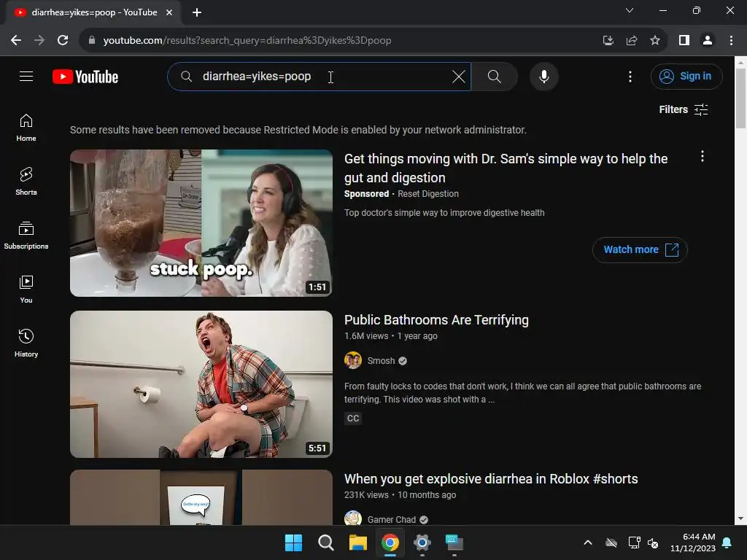Viewport: 747px width, 560px height.
Task: Open Subscriptions in the sidebar
Action: tap(26, 236)
